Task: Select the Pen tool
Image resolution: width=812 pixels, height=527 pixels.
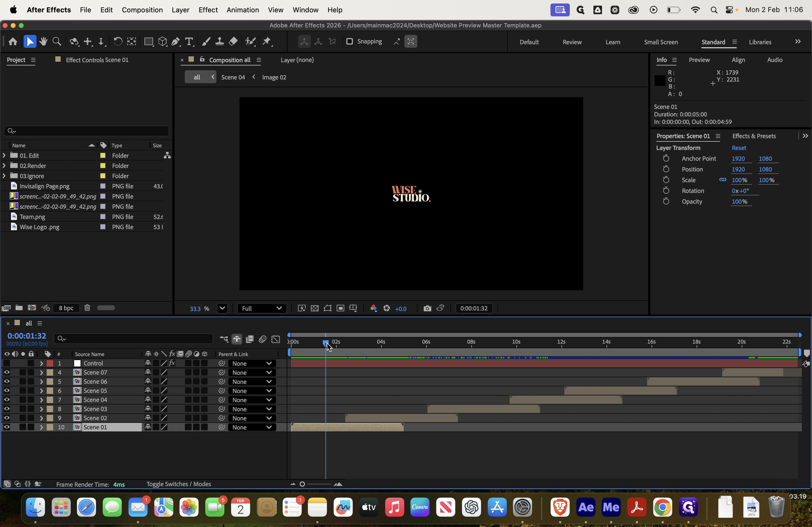Action: click(175, 41)
